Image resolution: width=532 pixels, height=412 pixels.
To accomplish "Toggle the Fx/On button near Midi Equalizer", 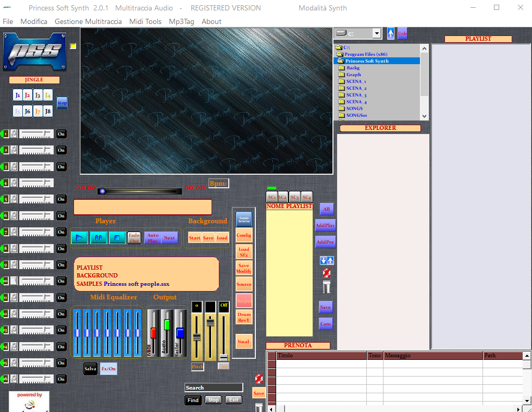I will pyautogui.click(x=108, y=368).
